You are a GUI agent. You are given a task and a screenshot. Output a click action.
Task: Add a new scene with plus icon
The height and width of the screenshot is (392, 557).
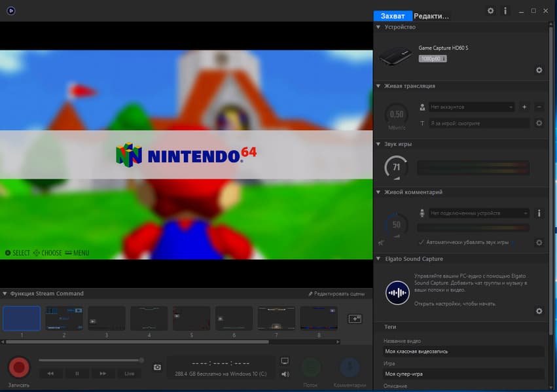pos(355,319)
